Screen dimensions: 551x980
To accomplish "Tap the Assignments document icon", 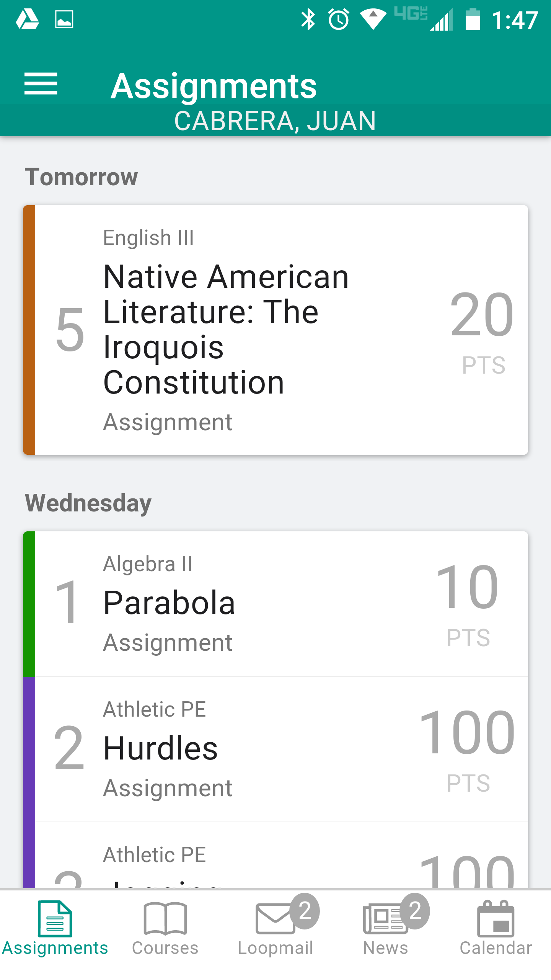I will 55,919.
